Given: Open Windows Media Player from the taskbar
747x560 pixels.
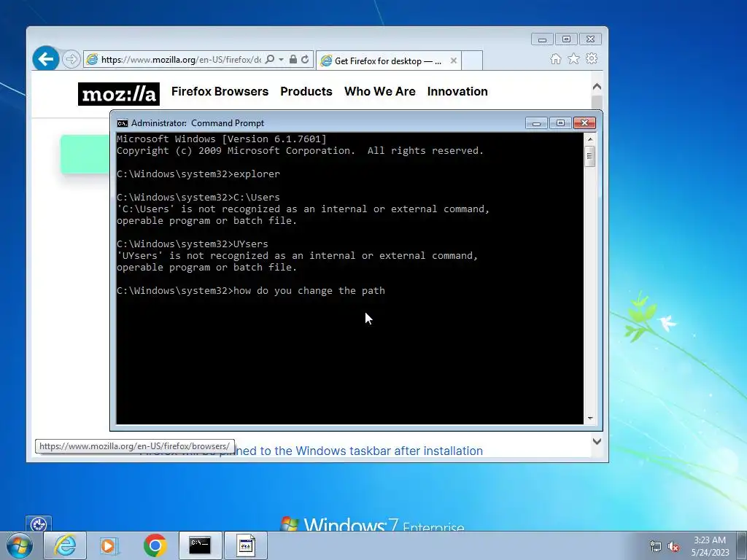Looking at the screenshot, I should point(109,545).
